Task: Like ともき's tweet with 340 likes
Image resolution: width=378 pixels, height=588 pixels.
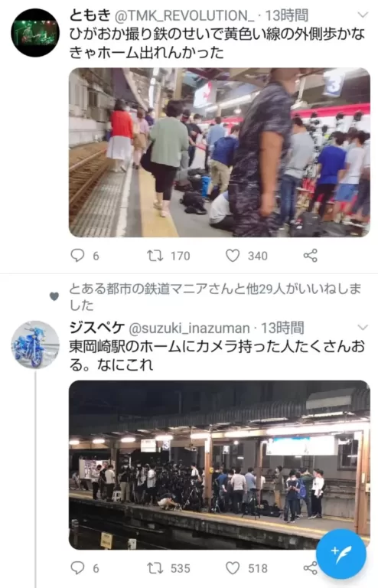Action: coord(233,256)
